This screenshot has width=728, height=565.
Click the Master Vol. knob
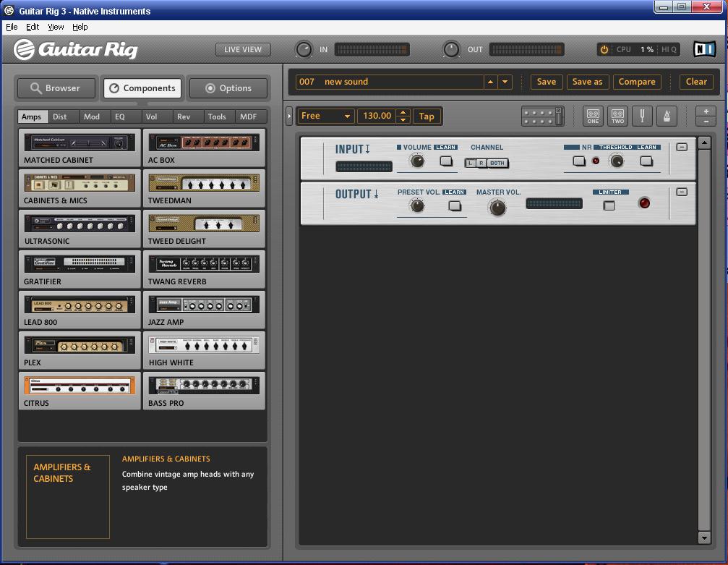coord(497,208)
